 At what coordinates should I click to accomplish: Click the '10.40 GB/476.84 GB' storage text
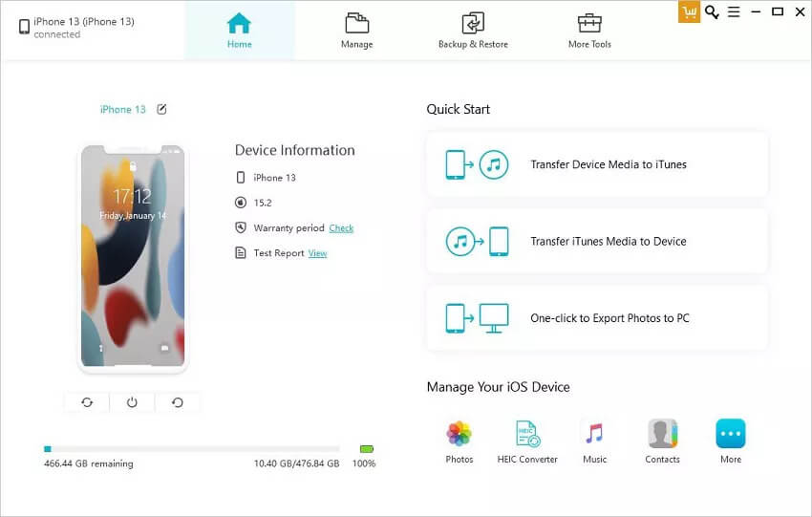(296, 463)
